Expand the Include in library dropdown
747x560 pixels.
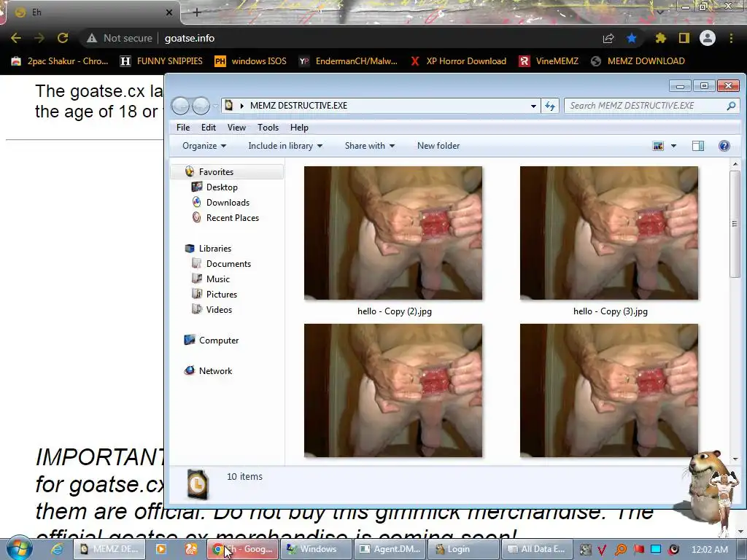click(x=285, y=146)
